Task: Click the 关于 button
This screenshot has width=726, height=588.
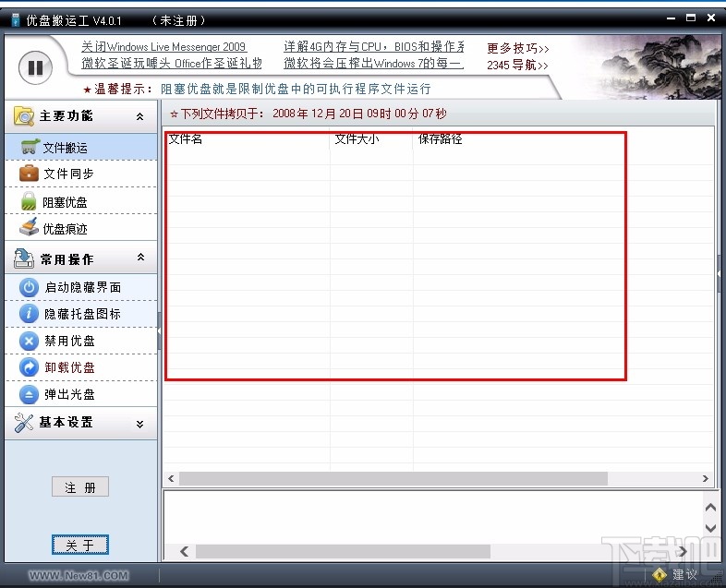Action: (80, 545)
